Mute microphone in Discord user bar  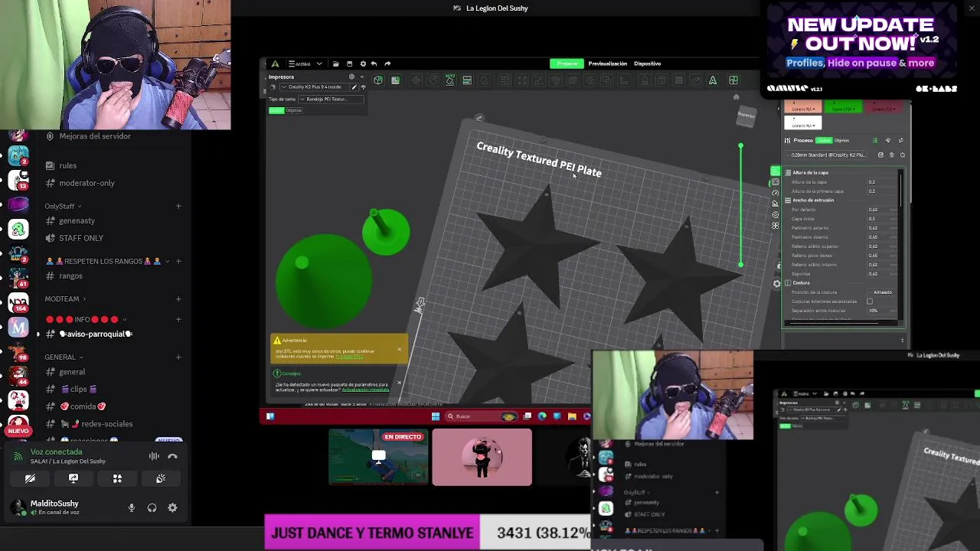(x=132, y=507)
